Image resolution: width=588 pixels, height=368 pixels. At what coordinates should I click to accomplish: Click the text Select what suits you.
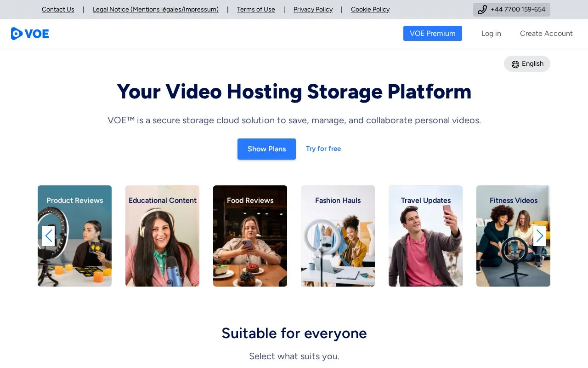[x=294, y=356]
